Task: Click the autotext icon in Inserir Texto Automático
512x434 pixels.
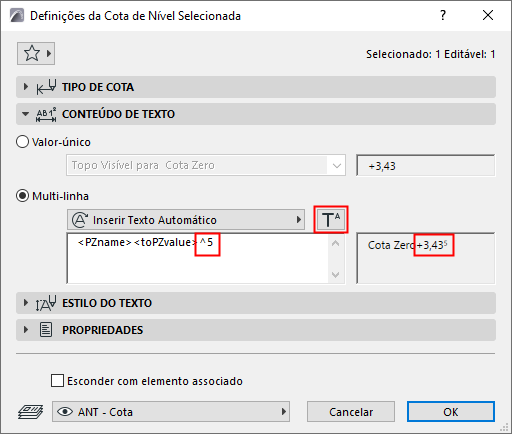Action: tap(80, 220)
